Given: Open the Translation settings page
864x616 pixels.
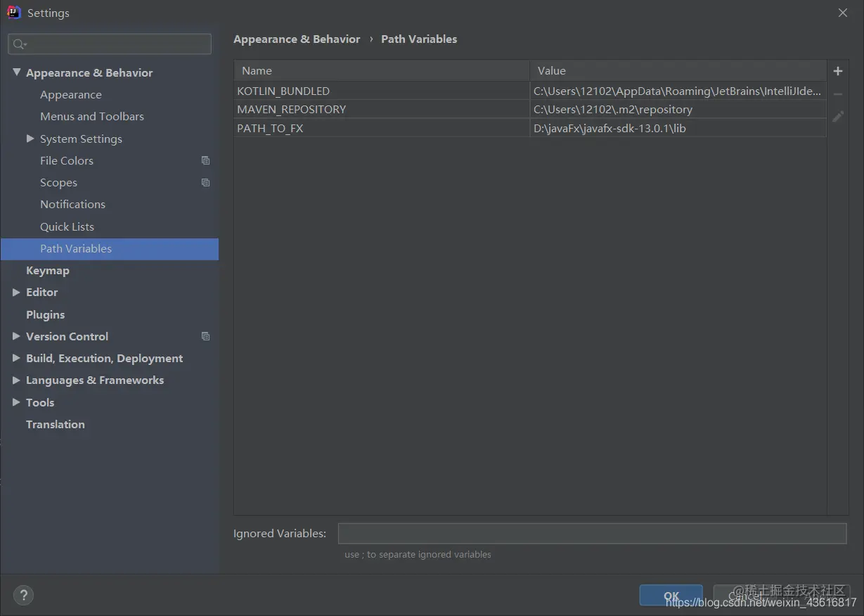Looking at the screenshot, I should tap(56, 424).
